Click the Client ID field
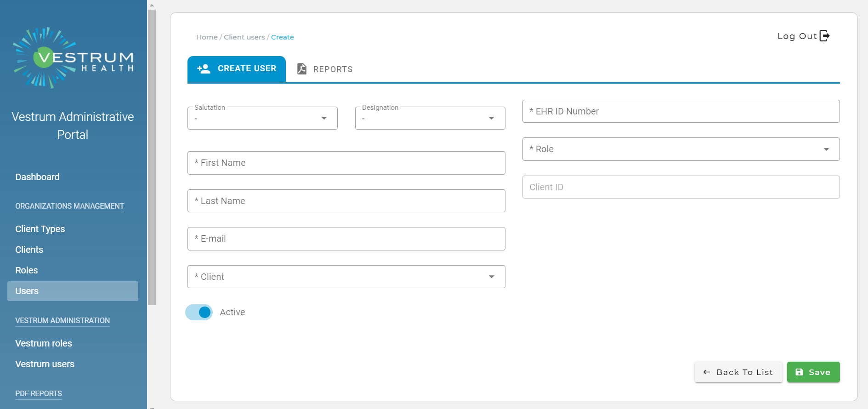Image resolution: width=868 pixels, height=409 pixels. [x=681, y=187]
